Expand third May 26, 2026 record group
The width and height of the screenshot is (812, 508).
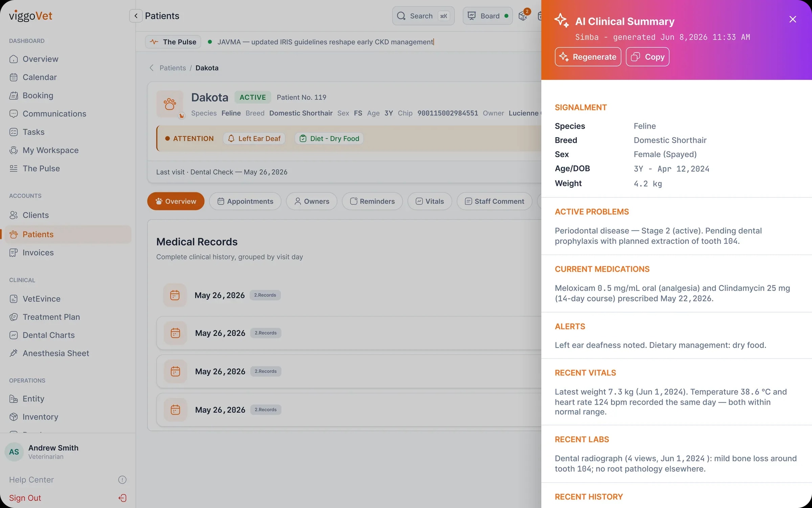pyautogui.click(x=348, y=372)
